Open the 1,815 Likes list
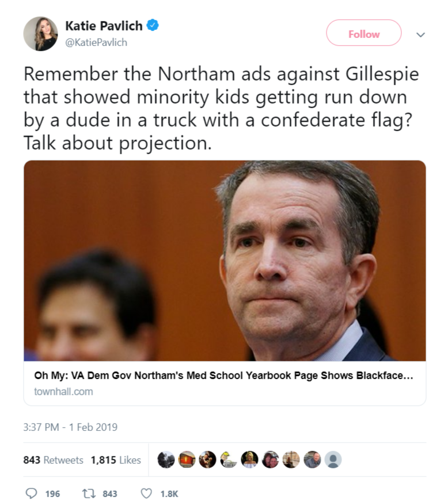This screenshot has width=448, height=504. [116, 460]
